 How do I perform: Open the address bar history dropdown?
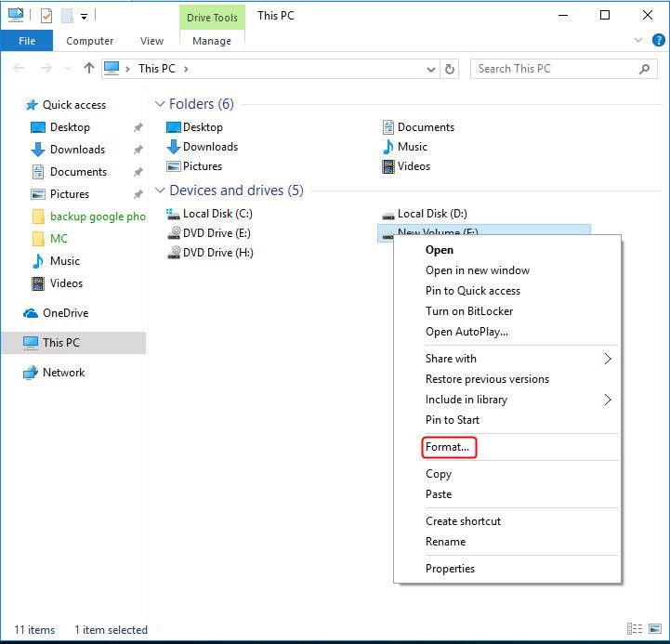click(x=431, y=68)
